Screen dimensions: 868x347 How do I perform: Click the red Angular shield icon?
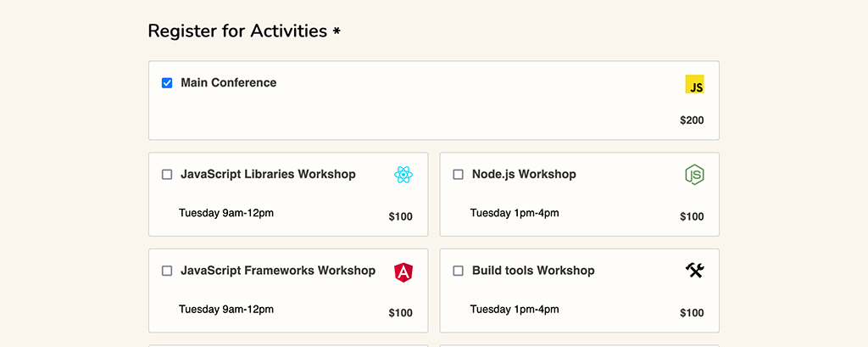[403, 272]
